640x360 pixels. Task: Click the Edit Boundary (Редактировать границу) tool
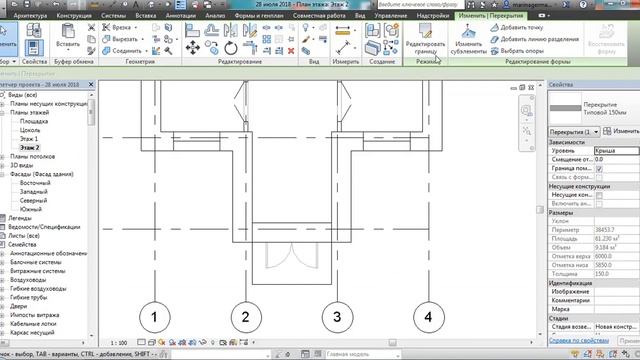(425, 39)
